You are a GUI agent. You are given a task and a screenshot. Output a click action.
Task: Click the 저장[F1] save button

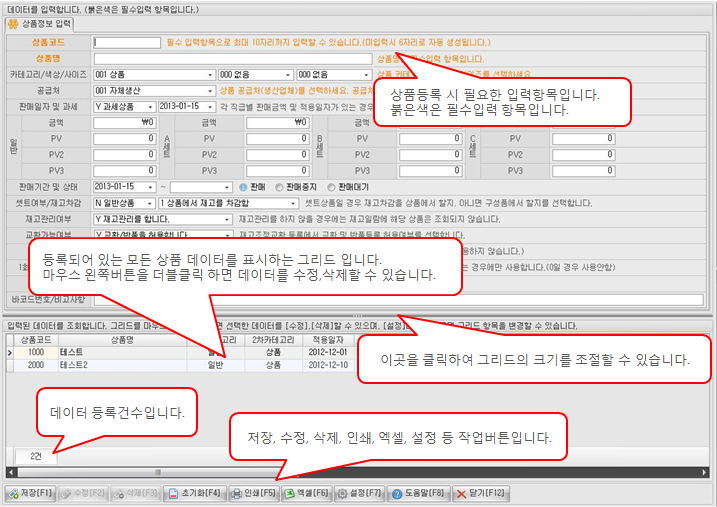(x=30, y=494)
